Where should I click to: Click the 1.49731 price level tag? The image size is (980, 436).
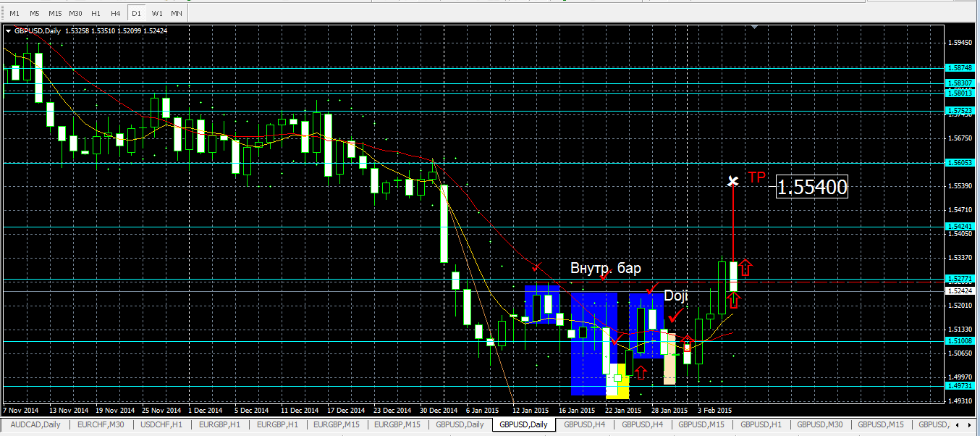pyautogui.click(x=960, y=386)
